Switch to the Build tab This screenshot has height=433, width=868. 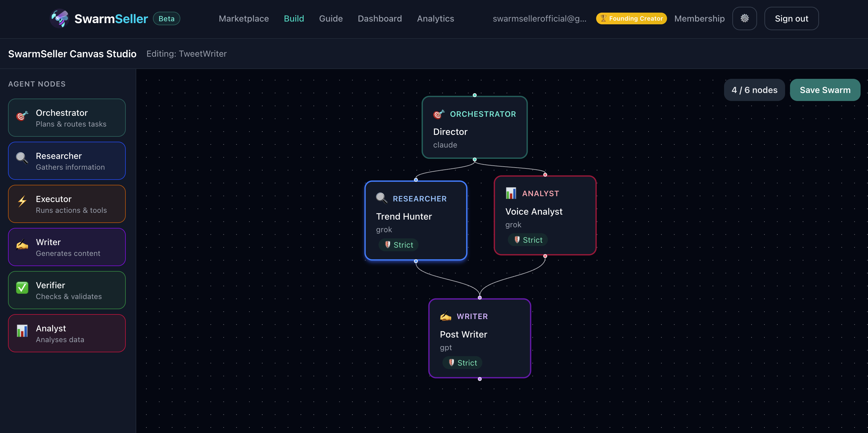(x=294, y=18)
